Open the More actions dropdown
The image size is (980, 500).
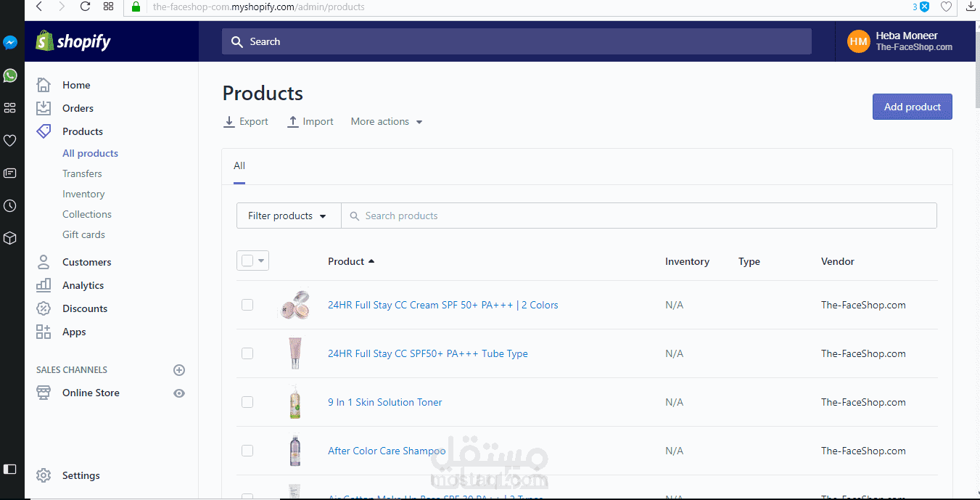click(387, 122)
